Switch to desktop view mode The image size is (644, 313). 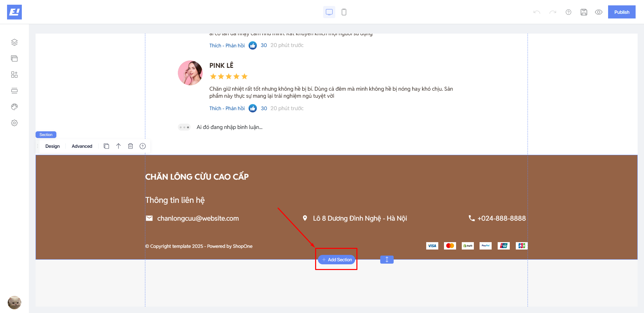click(x=329, y=12)
